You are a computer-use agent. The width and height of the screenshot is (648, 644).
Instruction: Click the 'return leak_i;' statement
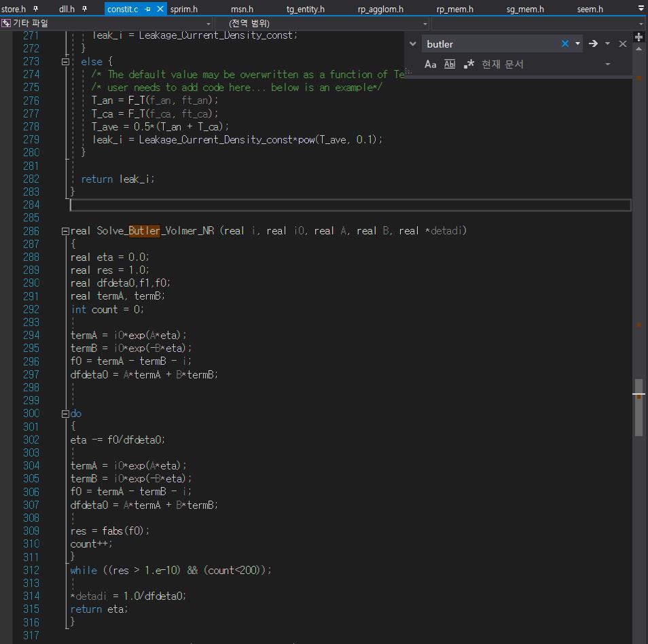pos(118,179)
